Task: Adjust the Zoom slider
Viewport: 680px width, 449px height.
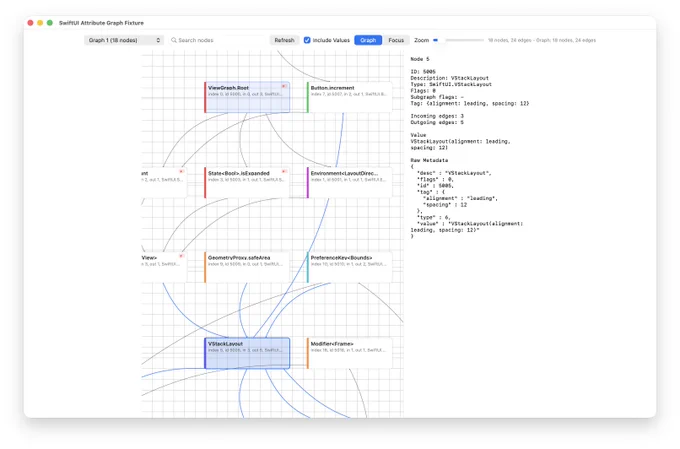Action: click(458, 40)
